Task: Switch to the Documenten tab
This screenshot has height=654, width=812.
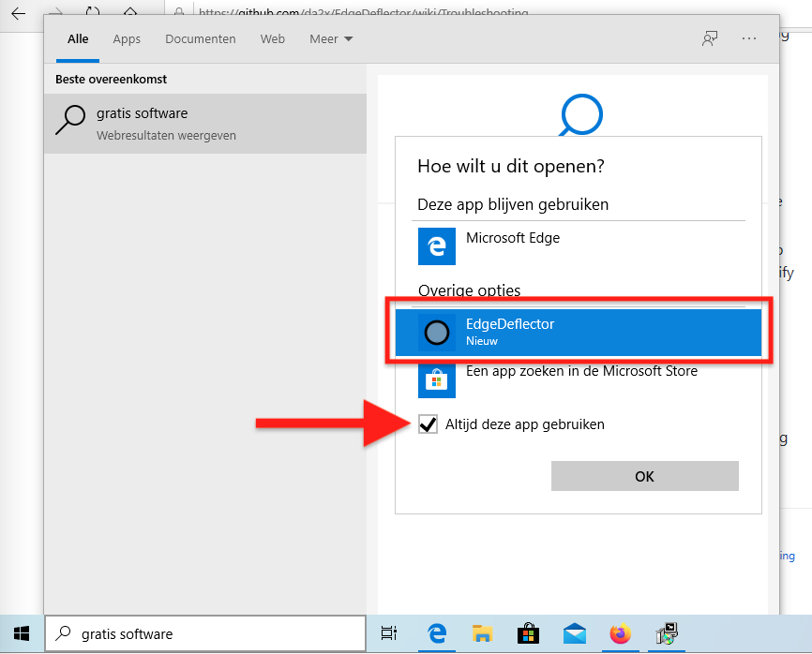Action: click(200, 39)
